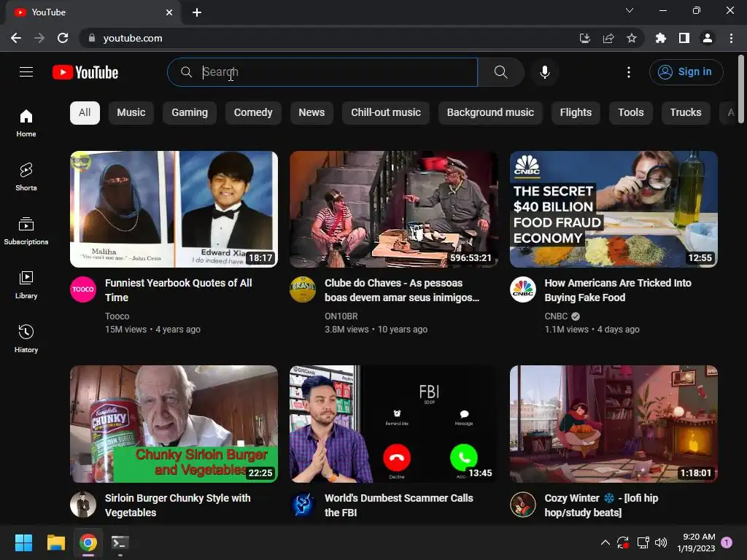747x560 pixels.
Task: Open the tab search dropdown arrow
Action: (630, 10)
